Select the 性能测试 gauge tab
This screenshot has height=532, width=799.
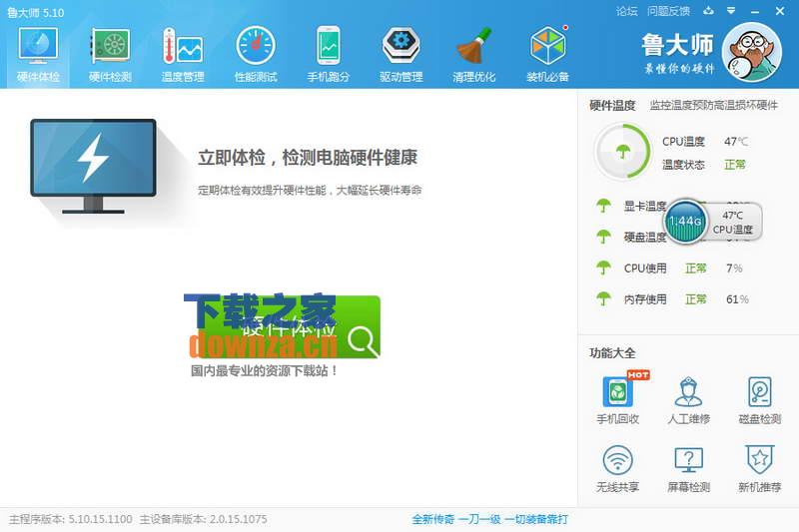[256, 55]
